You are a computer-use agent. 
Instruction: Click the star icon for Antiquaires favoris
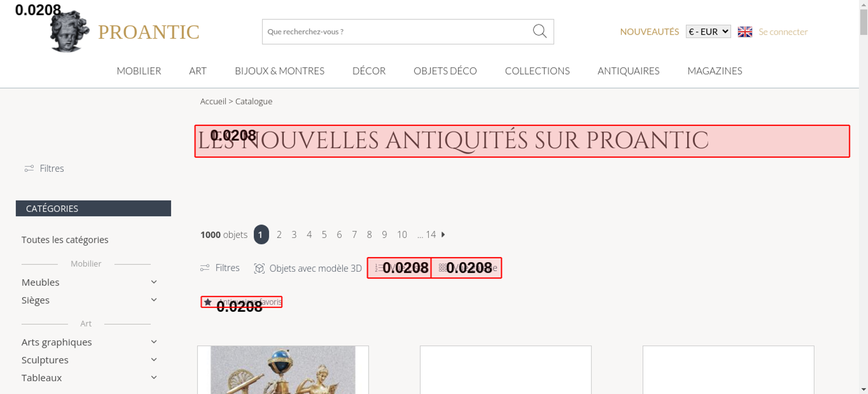[208, 302]
